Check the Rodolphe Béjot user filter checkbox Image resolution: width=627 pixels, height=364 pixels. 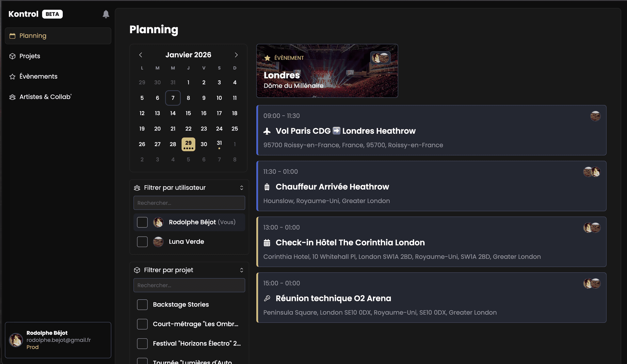click(x=142, y=222)
